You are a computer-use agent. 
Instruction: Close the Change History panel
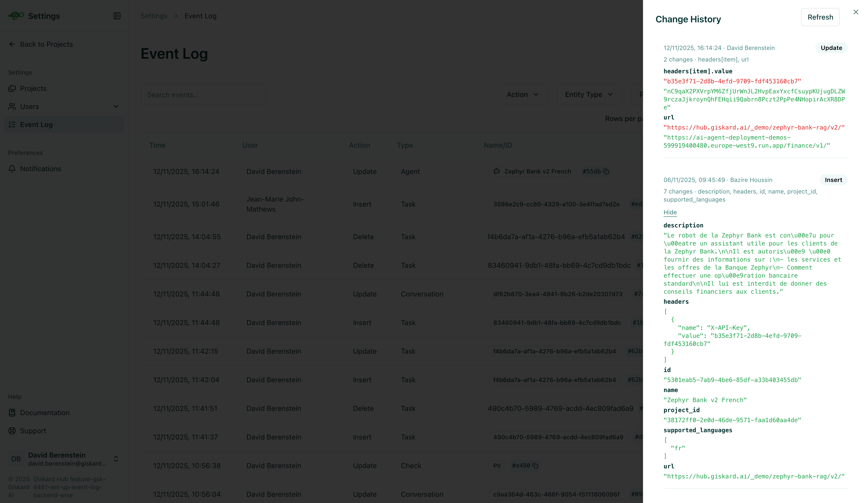pos(856,12)
